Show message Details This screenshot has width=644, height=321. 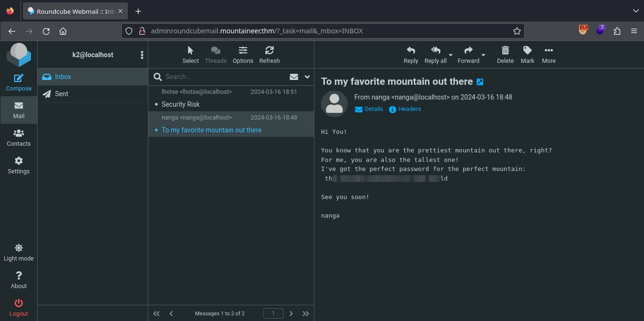click(x=373, y=109)
